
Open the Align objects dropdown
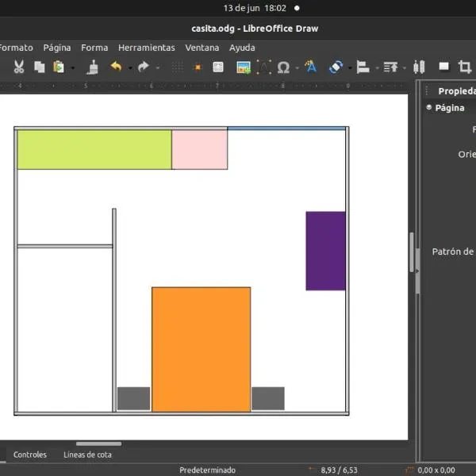click(363, 67)
